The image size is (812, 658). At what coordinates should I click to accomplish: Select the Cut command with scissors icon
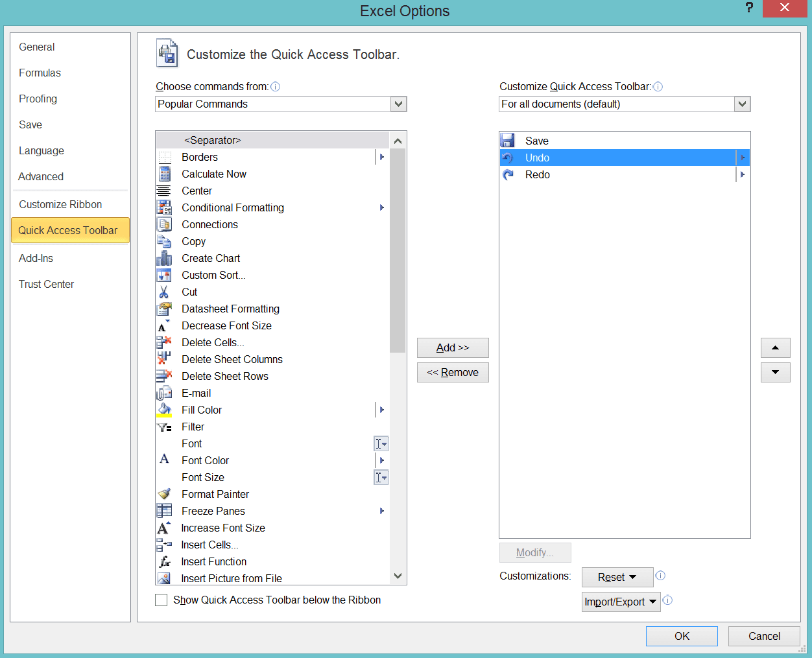(x=163, y=292)
